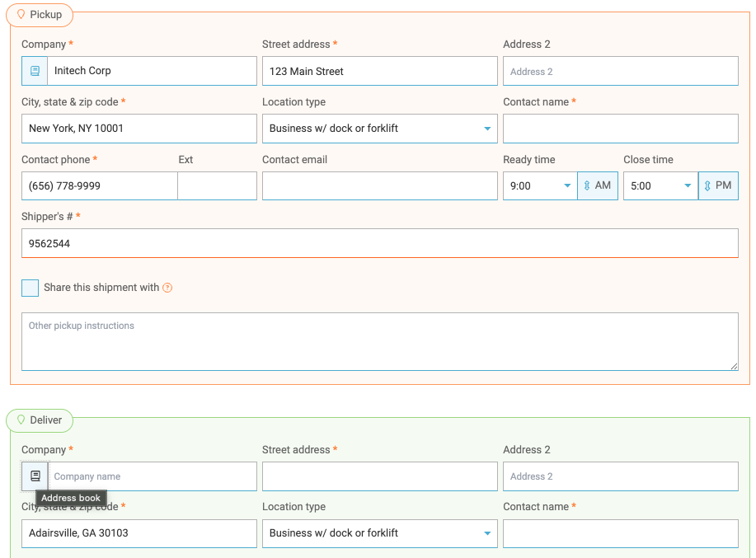Click the pin icon on the Deliver label
The height and width of the screenshot is (558, 756).
pyautogui.click(x=21, y=420)
